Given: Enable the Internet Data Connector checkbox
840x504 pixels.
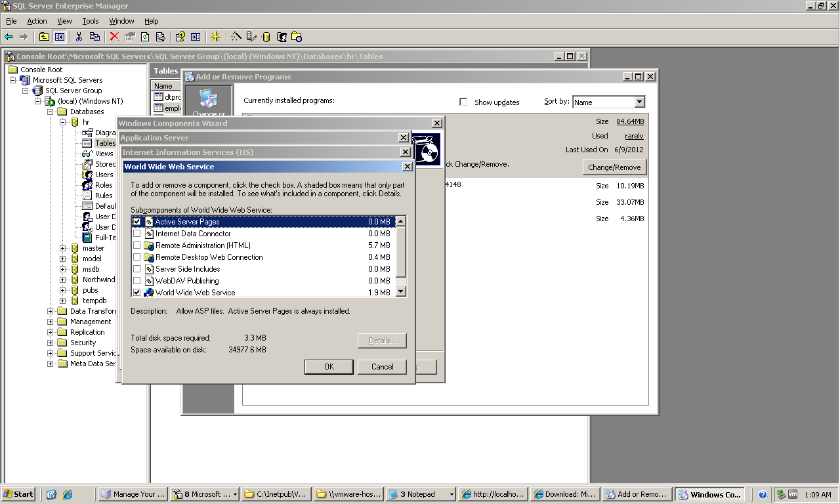Looking at the screenshot, I should tap(137, 234).
